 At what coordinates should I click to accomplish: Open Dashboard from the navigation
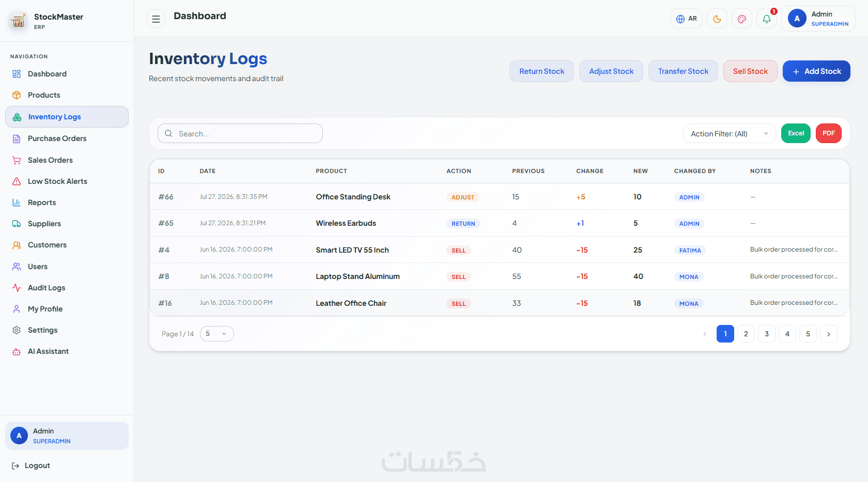point(67,74)
